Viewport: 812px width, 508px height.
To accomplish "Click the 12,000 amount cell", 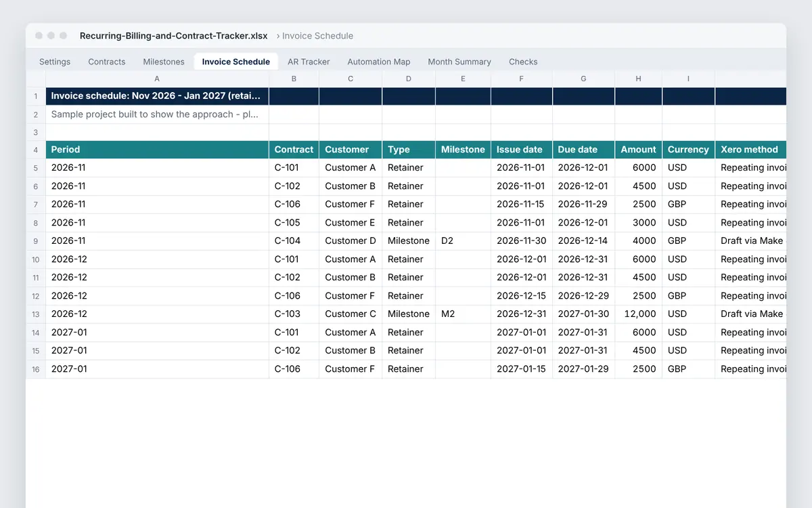I will (x=638, y=314).
